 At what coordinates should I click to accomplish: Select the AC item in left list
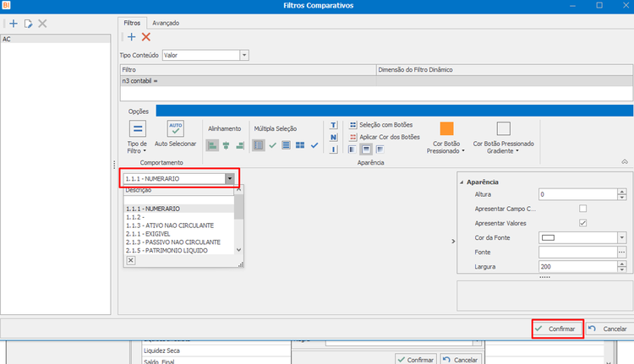(56, 39)
